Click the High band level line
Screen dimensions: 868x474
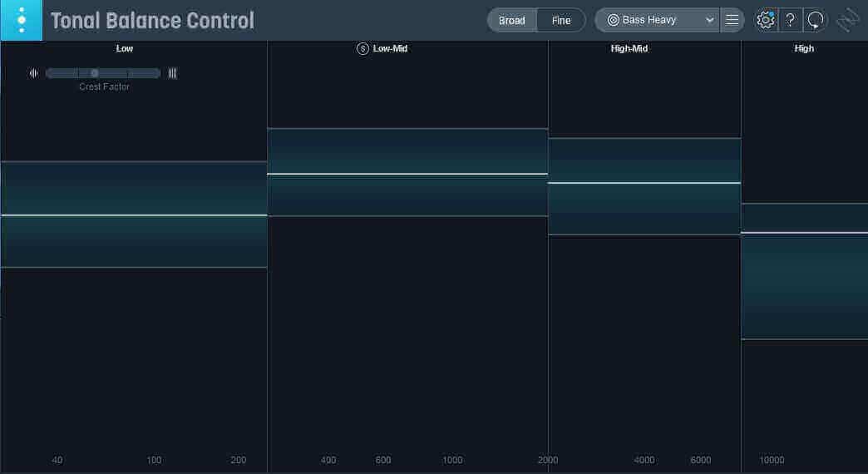click(x=804, y=233)
